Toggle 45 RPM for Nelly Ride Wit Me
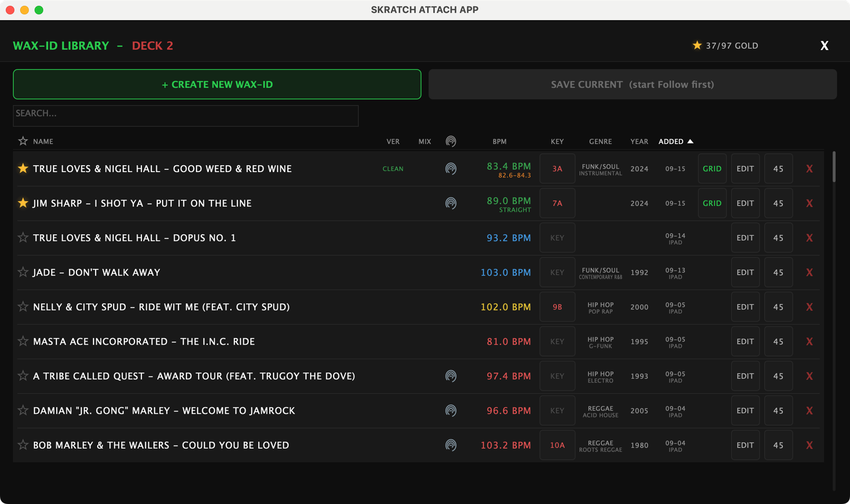 coord(778,307)
